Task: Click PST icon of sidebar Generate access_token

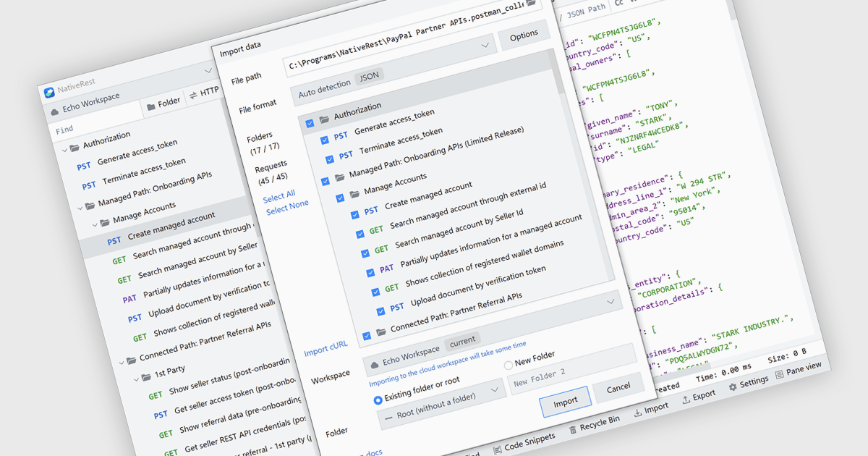Action: click(84, 166)
